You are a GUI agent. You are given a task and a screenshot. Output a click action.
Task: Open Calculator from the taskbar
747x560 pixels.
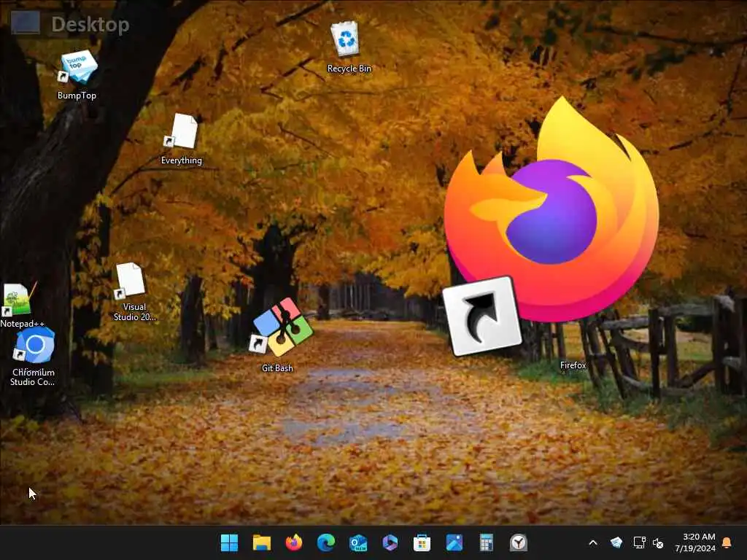coord(486,542)
